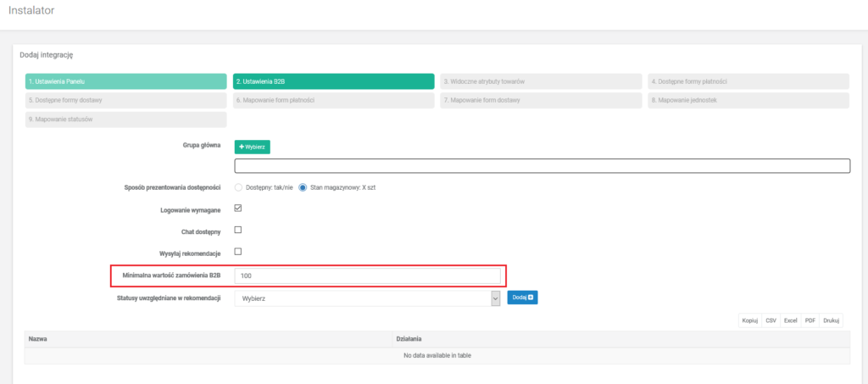Click the green Wybierz button

[x=252, y=147]
